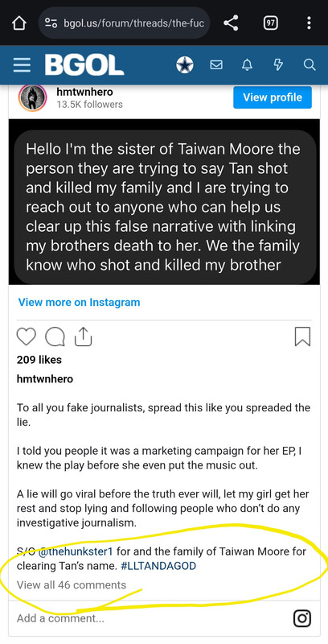
Task: Open the browser three-dot menu
Action: pyautogui.click(x=309, y=23)
